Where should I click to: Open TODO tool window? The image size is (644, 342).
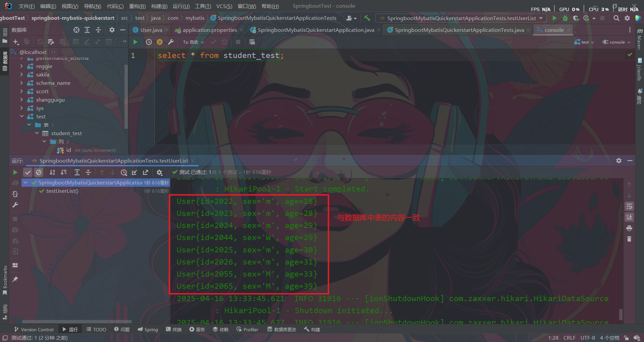click(x=96, y=330)
